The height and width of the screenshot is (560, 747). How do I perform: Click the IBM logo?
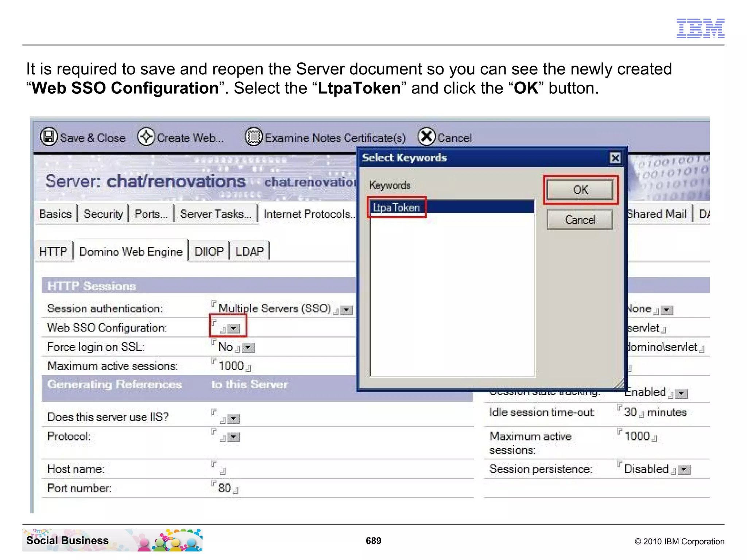(700, 28)
